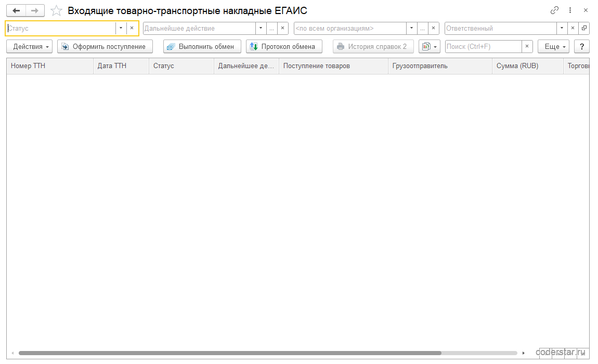This screenshot has width=598, height=364.
Task: Copy the link using the chain icon
Action: [x=554, y=10]
